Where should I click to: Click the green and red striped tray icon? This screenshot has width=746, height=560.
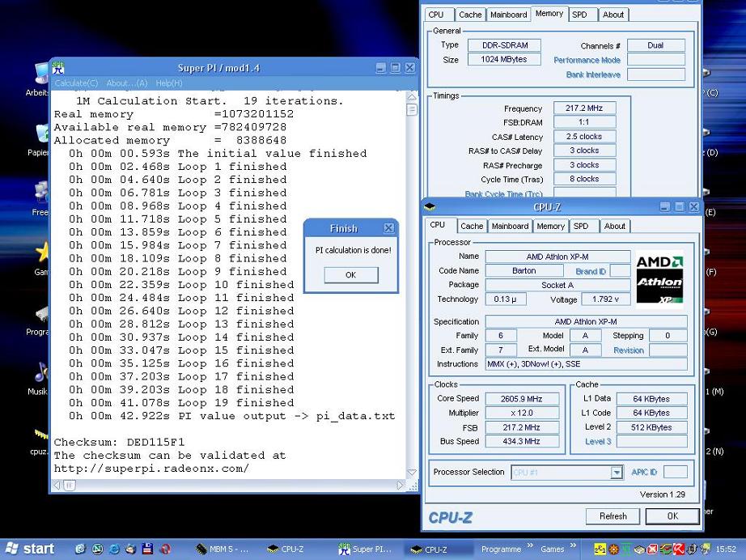pos(666,549)
